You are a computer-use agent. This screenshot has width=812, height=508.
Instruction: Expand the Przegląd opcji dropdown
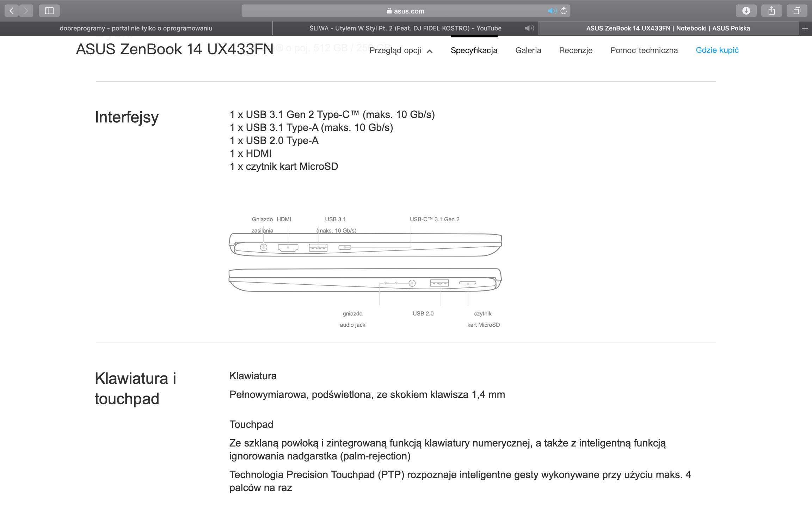tap(401, 50)
